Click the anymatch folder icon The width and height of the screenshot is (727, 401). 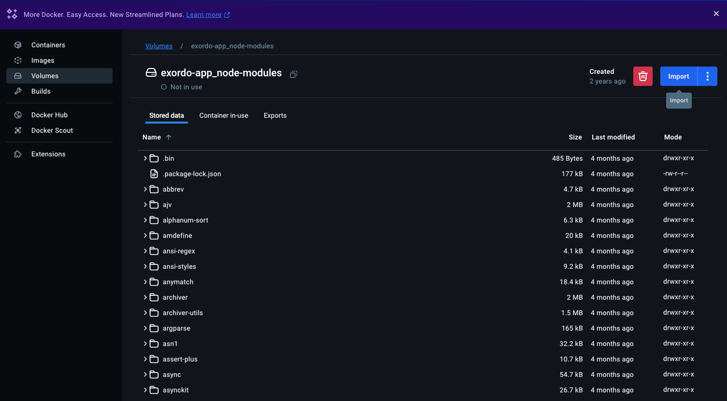[x=154, y=282]
